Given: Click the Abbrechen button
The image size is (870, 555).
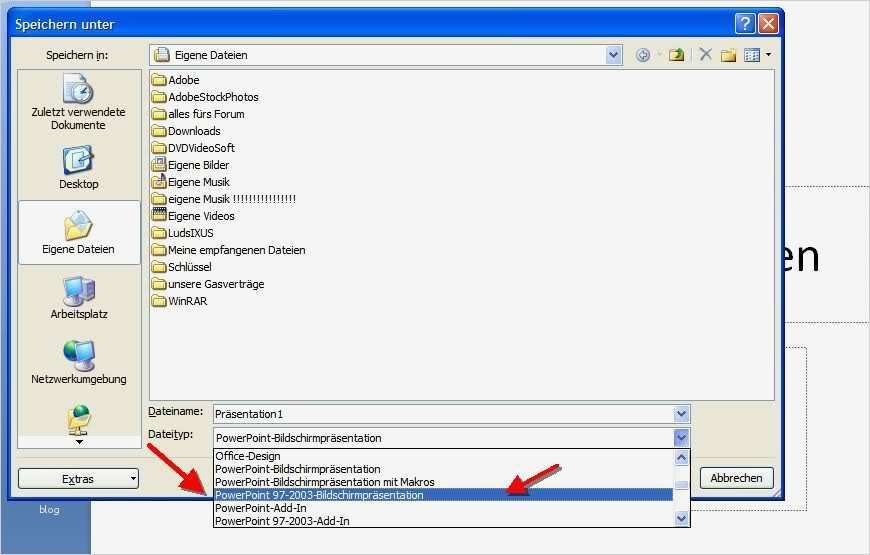Looking at the screenshot, I should tap(736, 478).
